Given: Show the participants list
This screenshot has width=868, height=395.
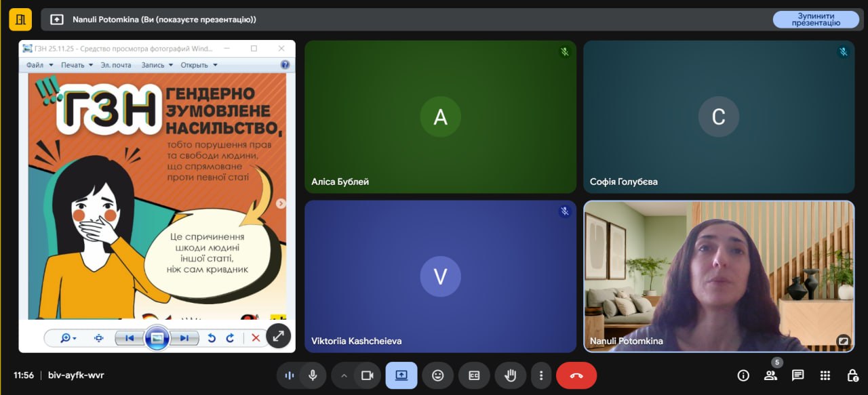Looking at the screenshot, I should click(x=770, y=375).
